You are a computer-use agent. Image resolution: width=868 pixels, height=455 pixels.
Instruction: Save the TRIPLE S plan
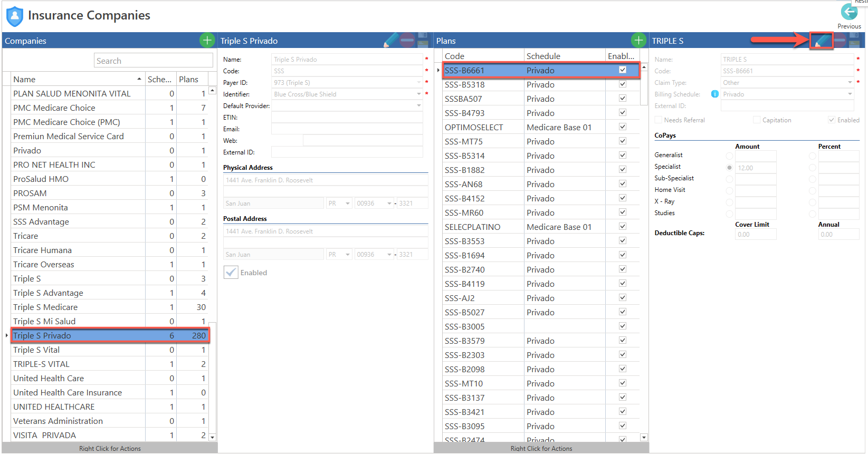pos(854,40)
